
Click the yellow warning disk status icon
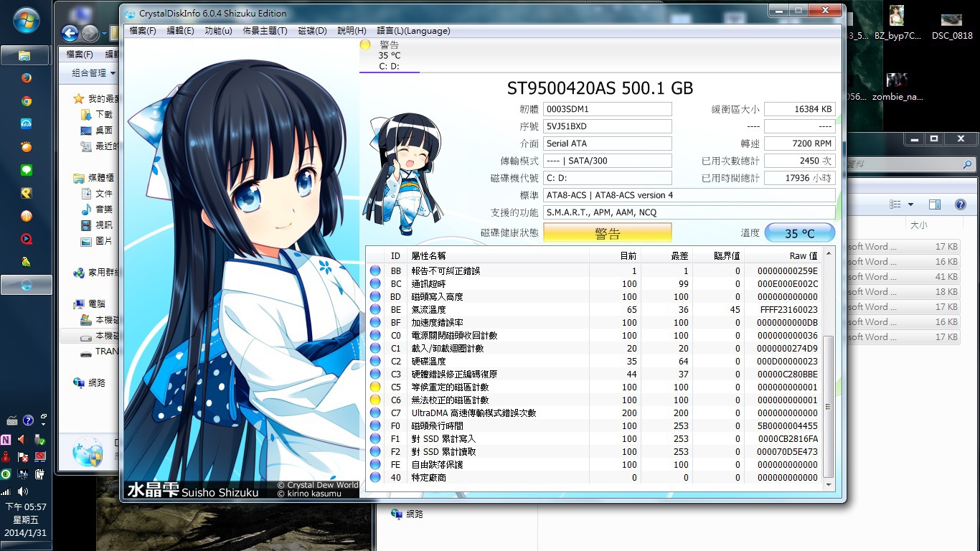[x=365, y=45]
